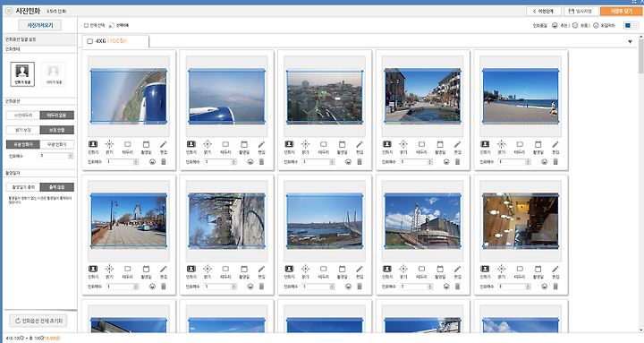644x343 pixels.
Task: Select the white tower building thumbnail
Action: (x=422, y=220)
